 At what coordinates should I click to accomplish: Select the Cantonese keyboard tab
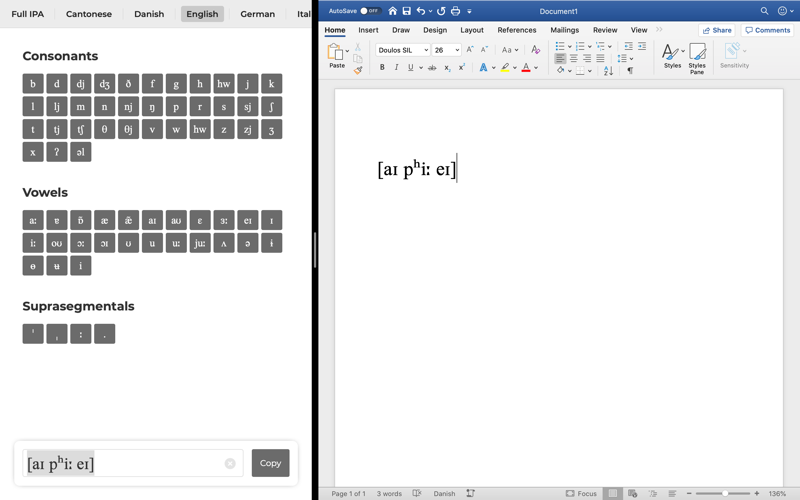pyautogui.click(x=89, y=14)
